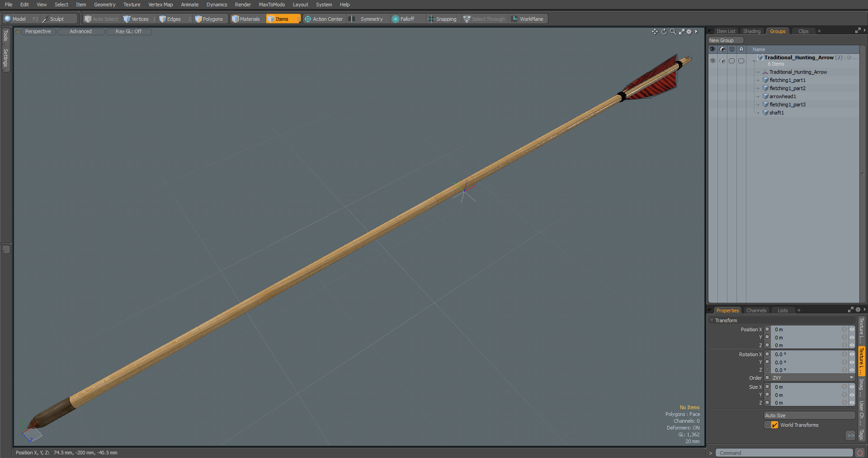The height and width of the screenshot is (458, 868).
Task: Open the Geometry menu
Action: [104, 5]
